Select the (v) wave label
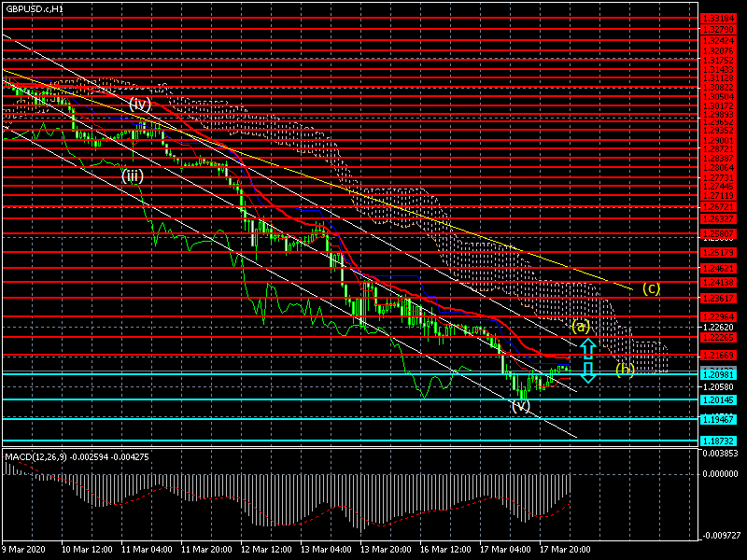This screenshot has height=560, width=747. click(x=521, y=406)
